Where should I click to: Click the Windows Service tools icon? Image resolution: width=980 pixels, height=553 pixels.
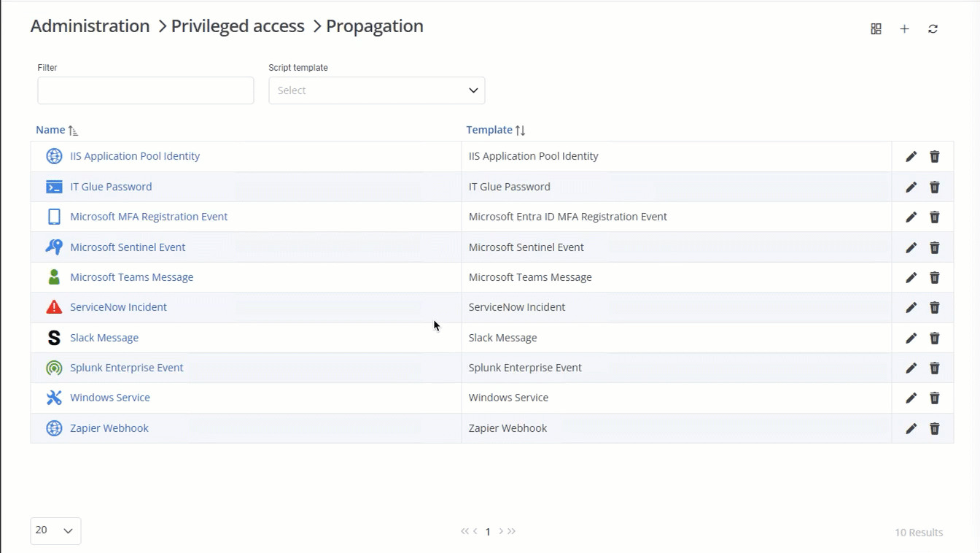53,397
